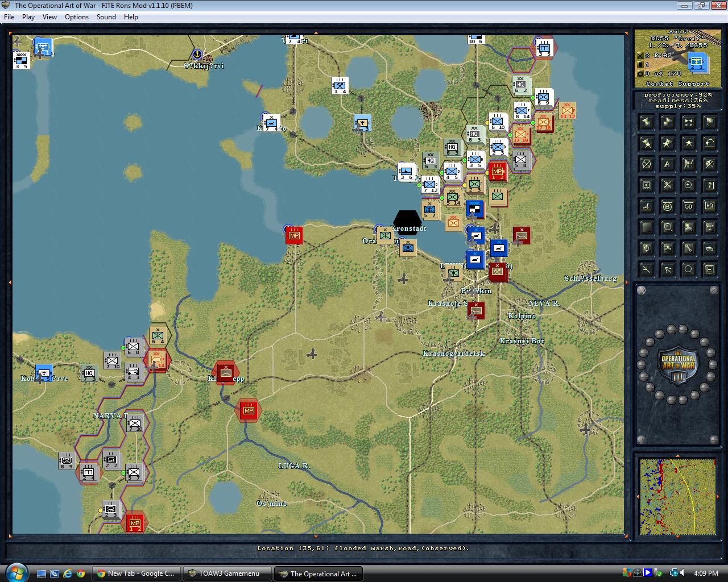Switch to New Tab - Google Chrome taskbar button
Screen dimensions: 728x582
point(136,573)
